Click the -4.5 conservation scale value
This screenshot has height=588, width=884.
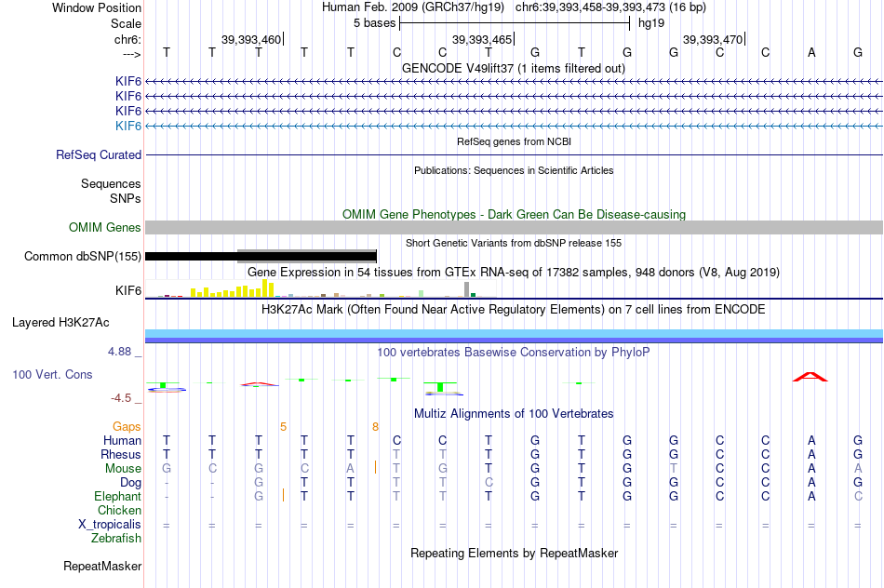pyautogui.click(x=121, y=398)
